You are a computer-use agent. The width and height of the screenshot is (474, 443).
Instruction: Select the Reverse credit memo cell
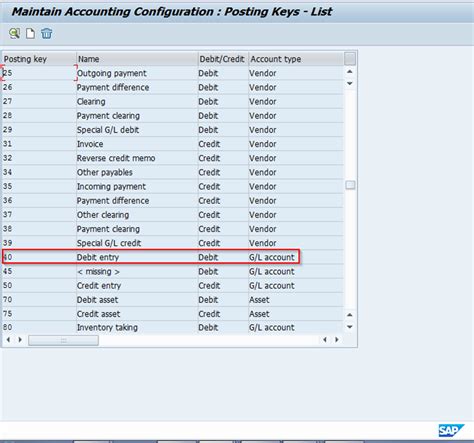(137, 158)
